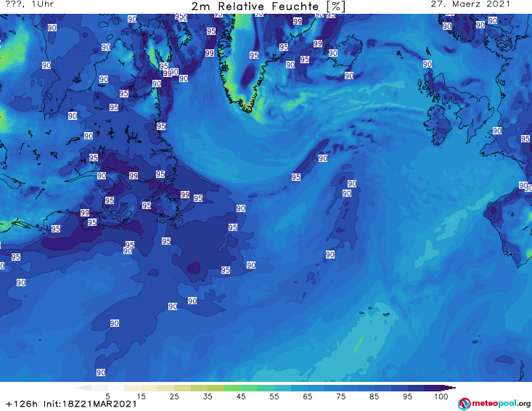
Task: Select the "Init:18Z21MAR2021" model run text
Action: (90, 404)
